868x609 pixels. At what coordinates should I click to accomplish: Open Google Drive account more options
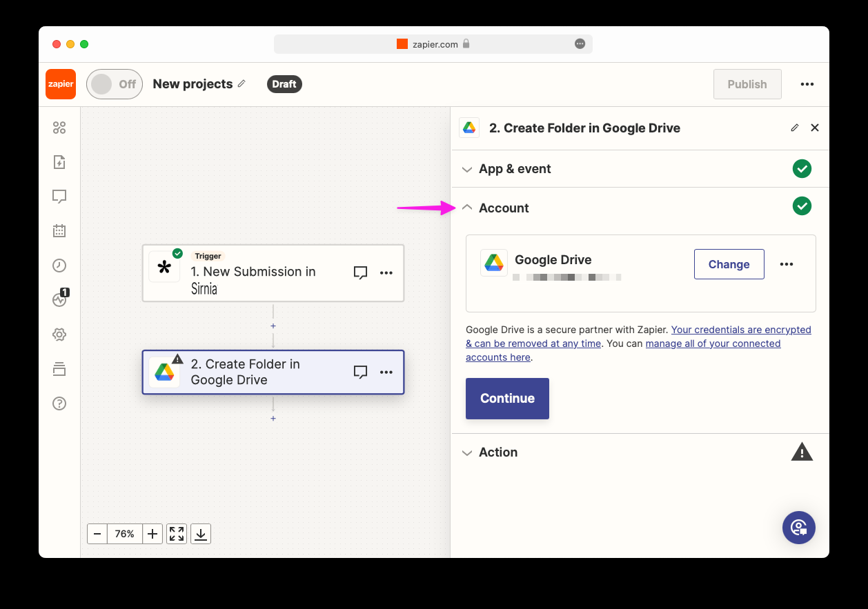coord(787,264)
